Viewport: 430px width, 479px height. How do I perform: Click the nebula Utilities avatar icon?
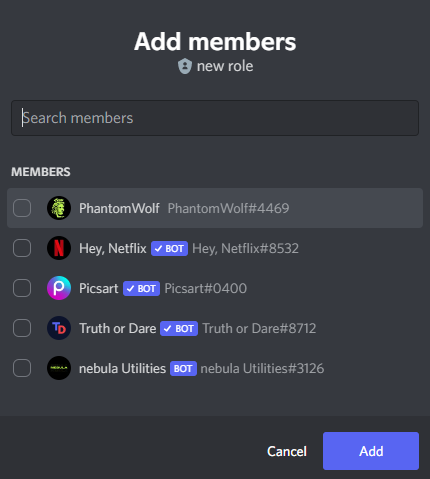coord(59,368)
